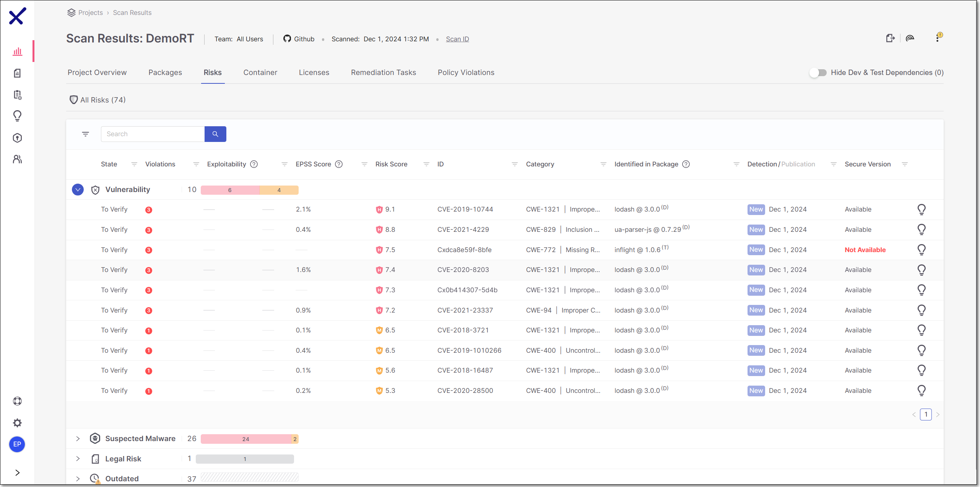Open the Risk Score column filter
Viewport: 980px width, 487px height.
(x=426, y=164)
